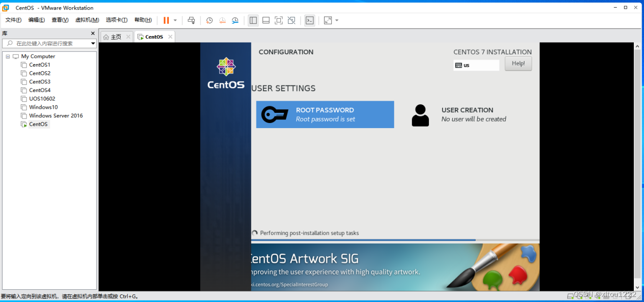Click the installation progress bar
644x302 pixels.
pos(395,240)
